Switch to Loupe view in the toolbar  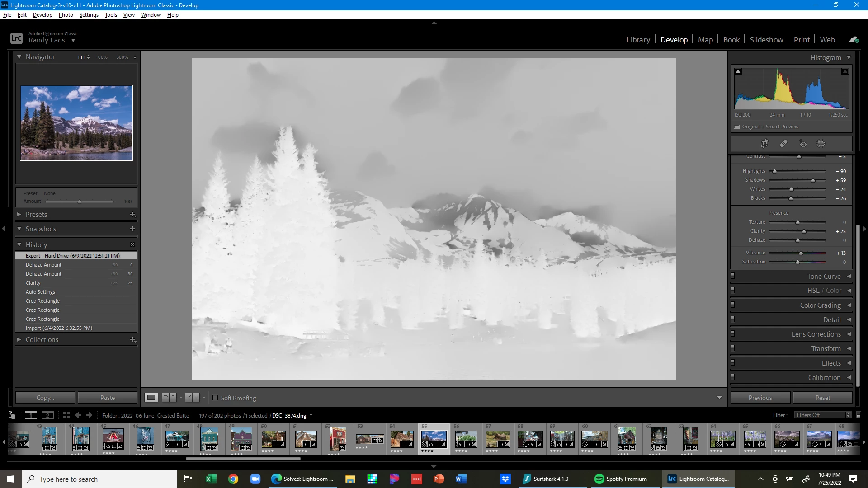(151, 398)
